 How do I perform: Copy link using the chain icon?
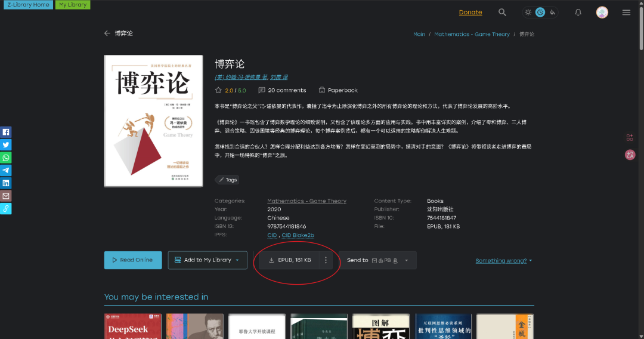6,208
